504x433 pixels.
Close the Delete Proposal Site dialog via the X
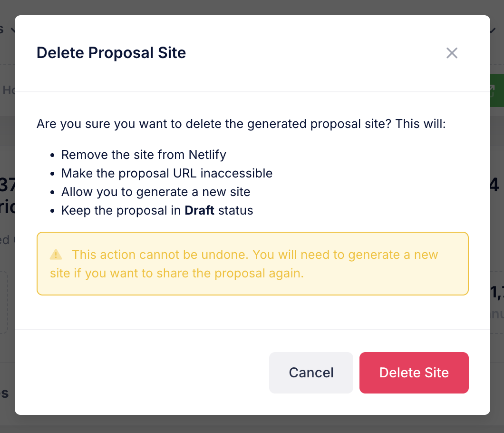tap(452, 53)
